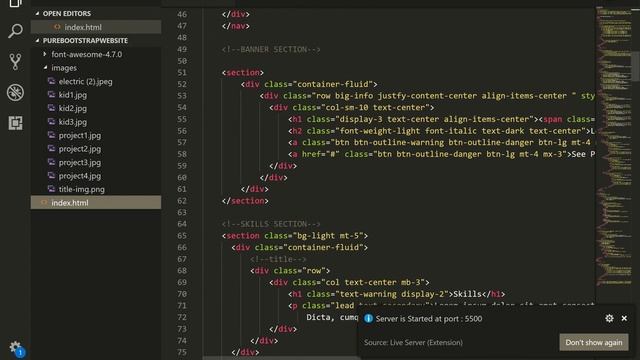
Task: Open the Search view in activity bar
Action: (15, 31)
